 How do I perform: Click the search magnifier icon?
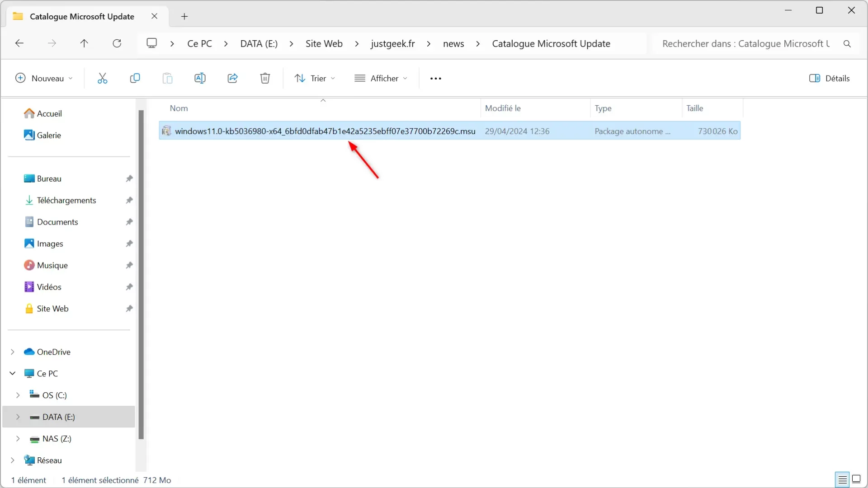click(x=847, y=44)
